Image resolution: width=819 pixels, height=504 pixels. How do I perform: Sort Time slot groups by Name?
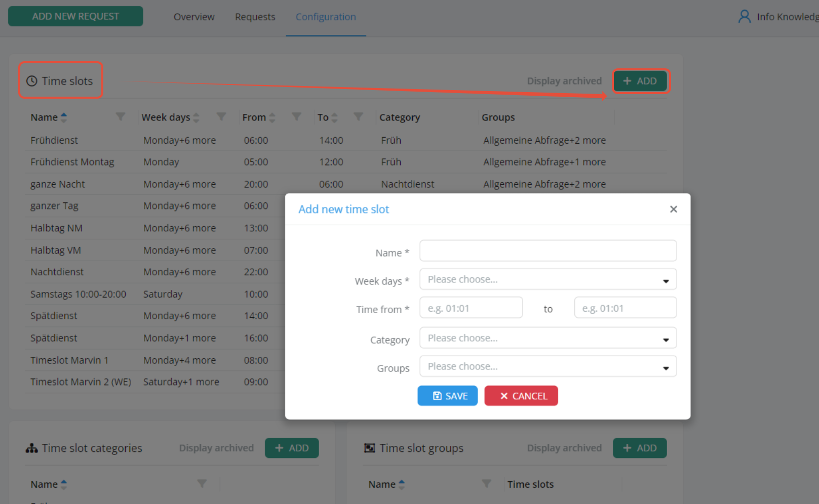tap(402, 484)
